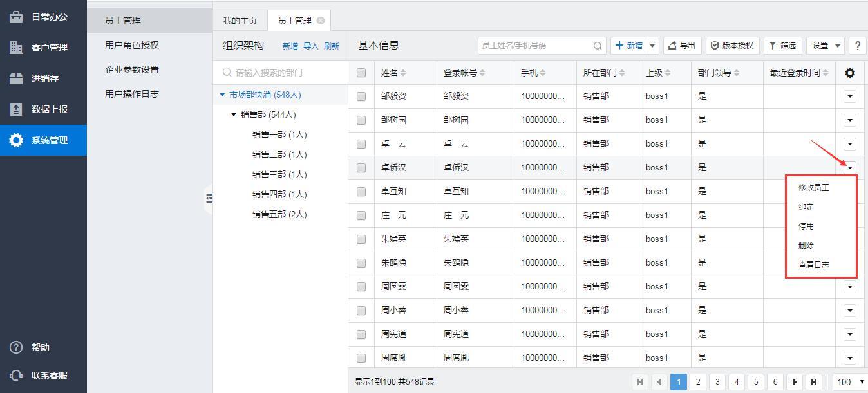Click the 导入 link in 组织架构
This screenshot has height=393, width=868.
[310, 46]
